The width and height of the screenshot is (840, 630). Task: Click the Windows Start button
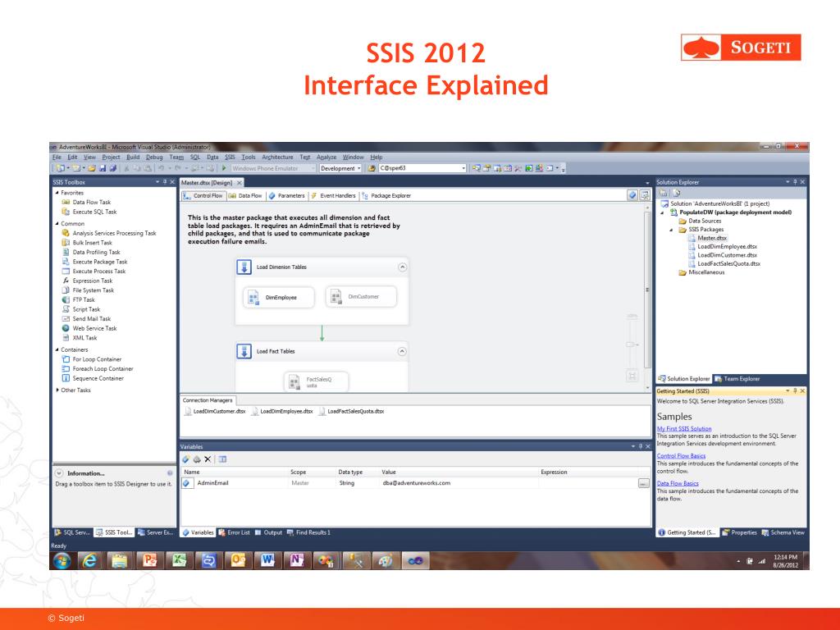coord(62,561)
